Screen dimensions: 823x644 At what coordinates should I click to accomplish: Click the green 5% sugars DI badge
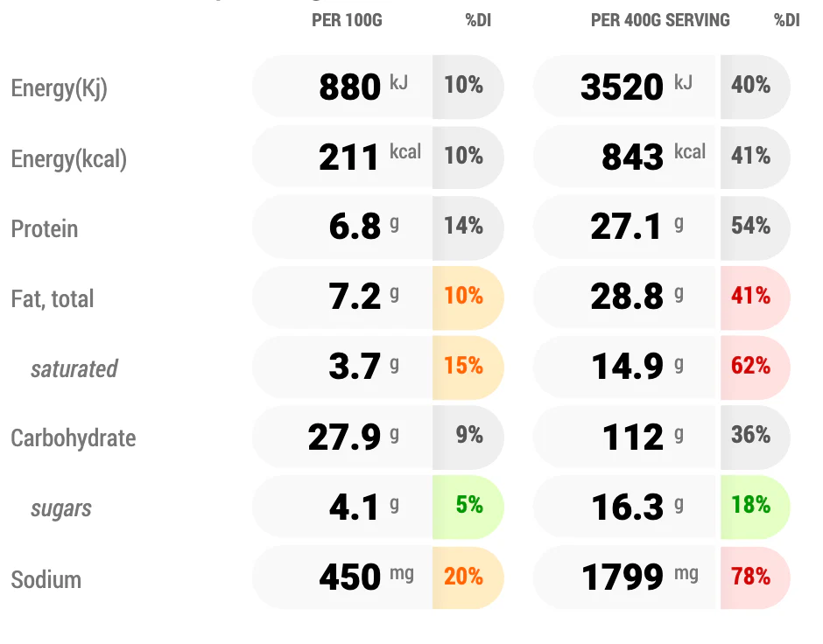(x=468, y=507)
